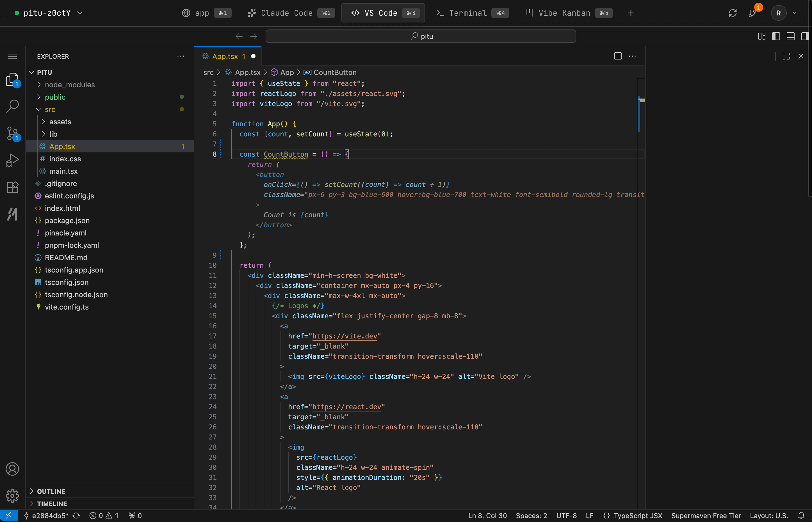Open the Search view in activity bar
812x522 pixels.
[x=13, y=106]
